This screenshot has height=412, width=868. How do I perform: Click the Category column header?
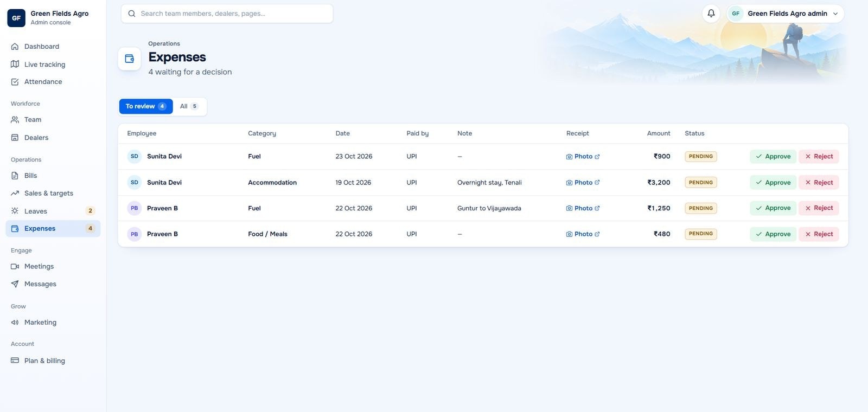coord(262,133)
